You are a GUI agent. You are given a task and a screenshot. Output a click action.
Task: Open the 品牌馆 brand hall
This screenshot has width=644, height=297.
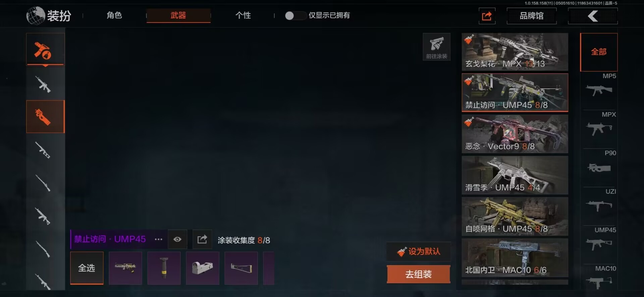(532, 16)
